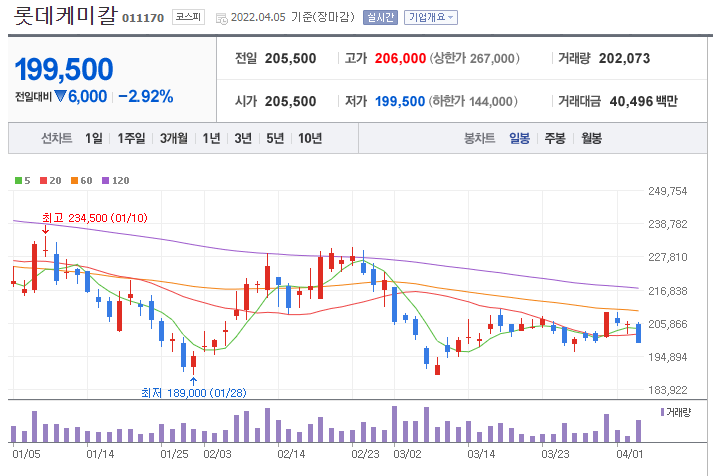Switch to the 월봉 candlestick chart
Viewport: 713px width, 476px height.
(x=592, y=138)
